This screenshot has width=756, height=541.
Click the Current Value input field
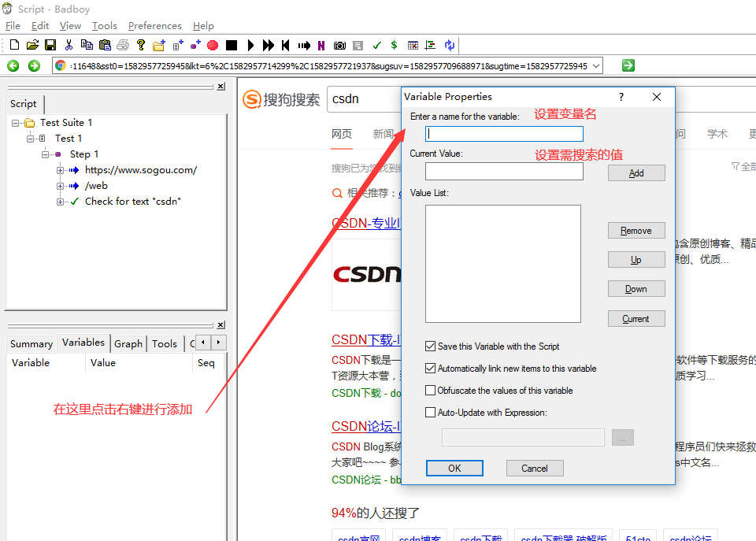tap(504, 171)
